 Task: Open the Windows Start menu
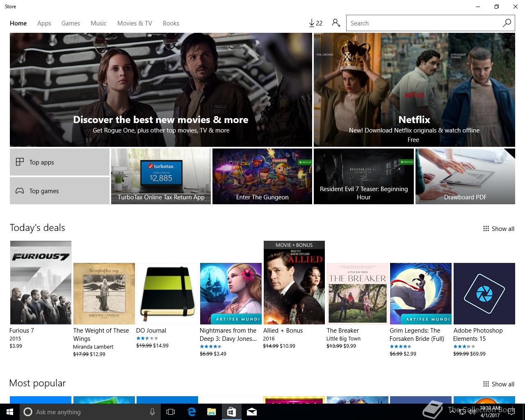point(10,412)
